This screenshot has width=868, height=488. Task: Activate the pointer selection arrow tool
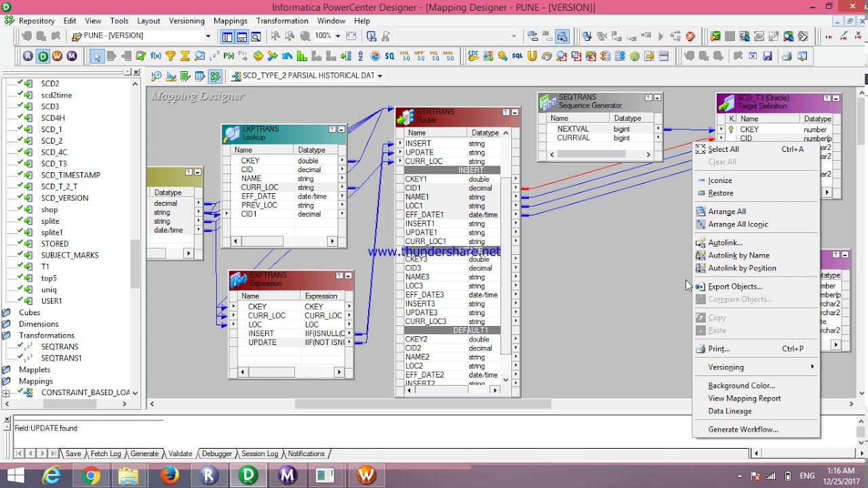(97, 56)
